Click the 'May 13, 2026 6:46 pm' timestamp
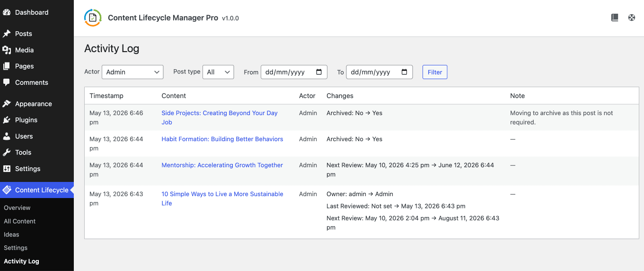The image size is (644, 271). pos(116,117)
